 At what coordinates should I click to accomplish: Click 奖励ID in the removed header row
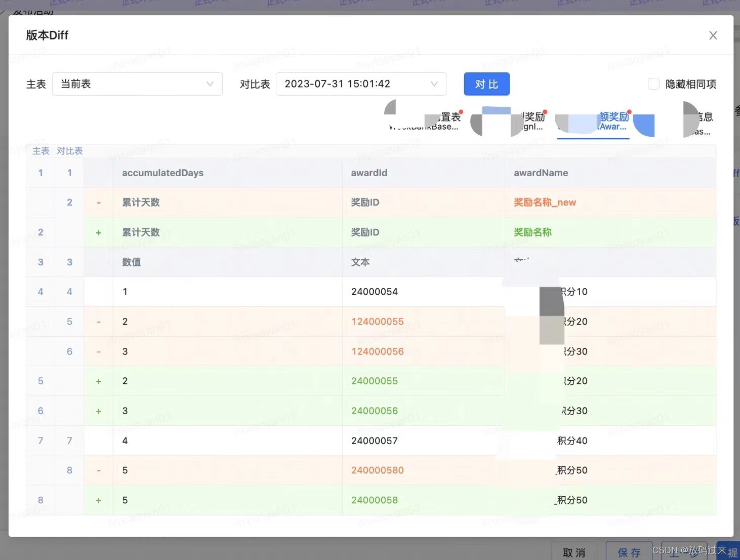(x=365, y=203)
